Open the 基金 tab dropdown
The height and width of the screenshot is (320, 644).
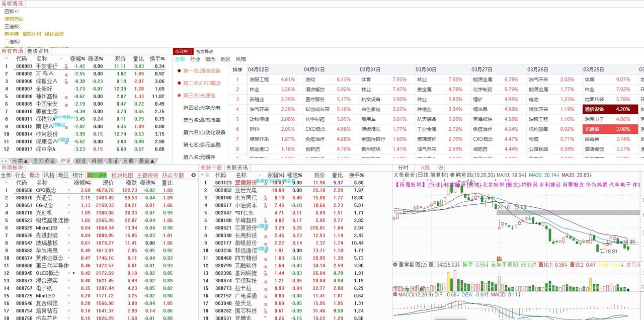(x=146, y=161)
